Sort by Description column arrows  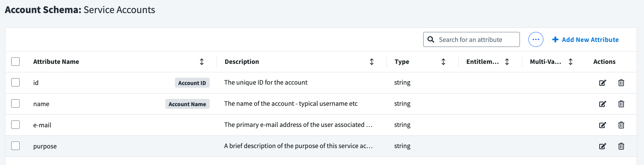click(372, 62)
